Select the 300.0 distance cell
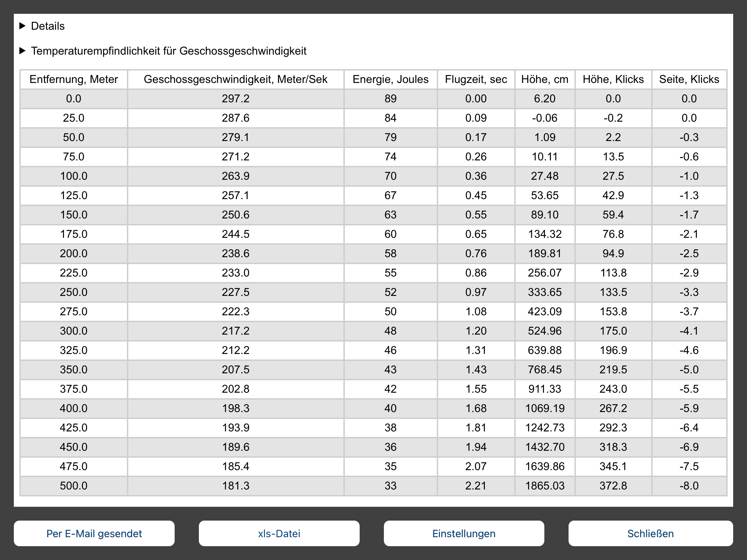This screenshot has width=747, height=560. tap(74, 331)
